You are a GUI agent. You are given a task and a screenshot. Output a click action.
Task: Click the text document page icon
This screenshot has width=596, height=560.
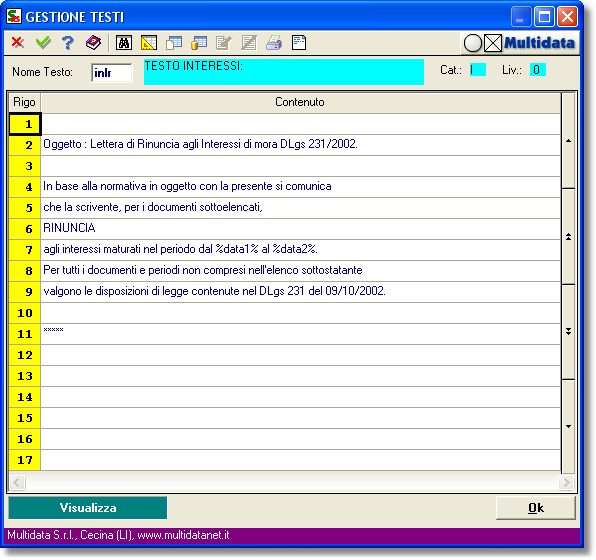[x=299, y=43]
